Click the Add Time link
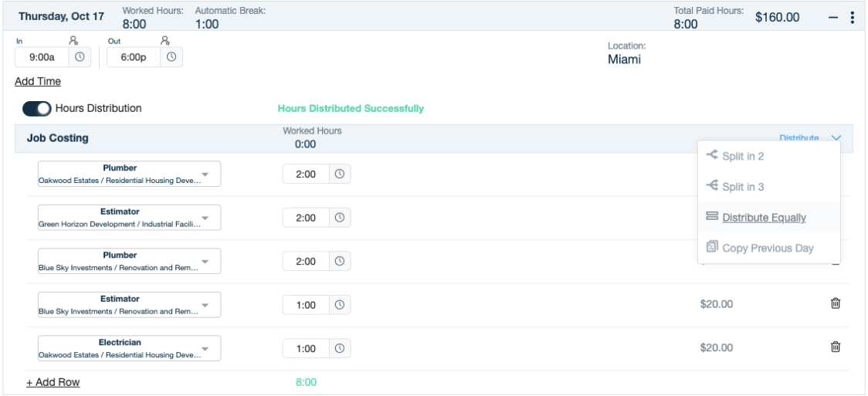This screenshot has width=868, height=396. 38,81
